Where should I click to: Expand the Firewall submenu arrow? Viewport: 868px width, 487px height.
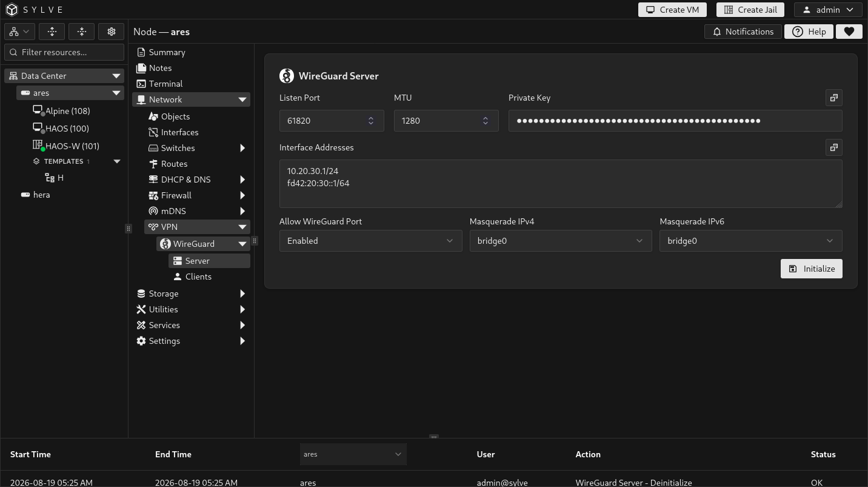[242, 195]
